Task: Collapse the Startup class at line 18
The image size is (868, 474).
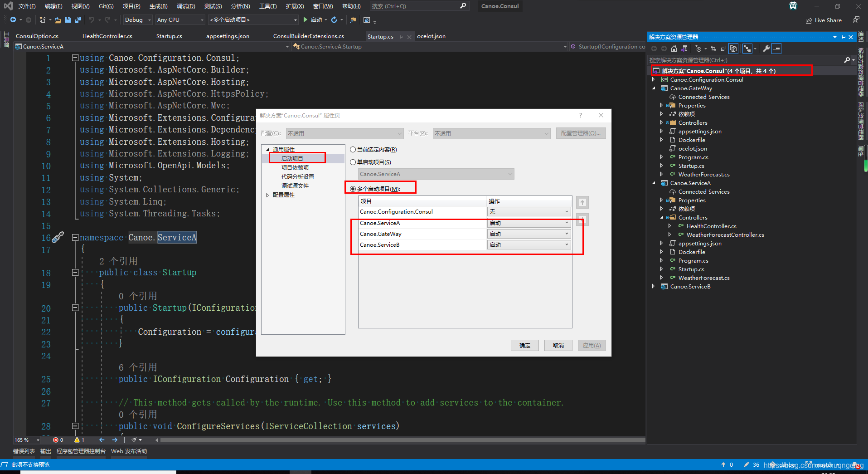Action: [x=75, y=273]
